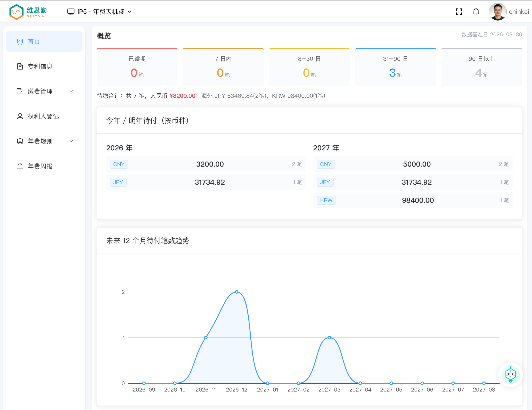Click the 2027-01 chart data point
The height and width of the screenshot is (410, 532).
click(268, 383)
